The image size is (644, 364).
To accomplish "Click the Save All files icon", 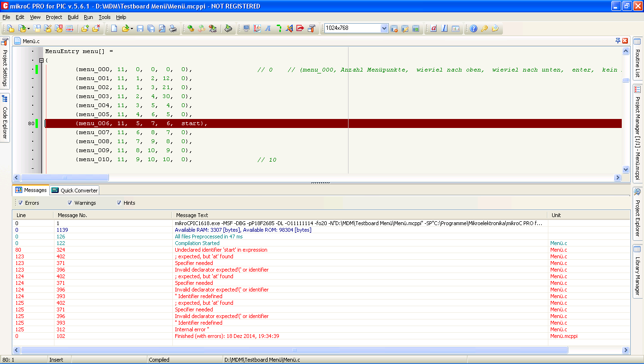I will click(151, 28).
